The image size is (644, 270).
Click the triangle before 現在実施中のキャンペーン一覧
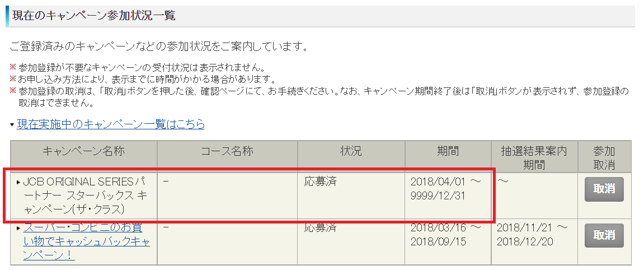12,124
